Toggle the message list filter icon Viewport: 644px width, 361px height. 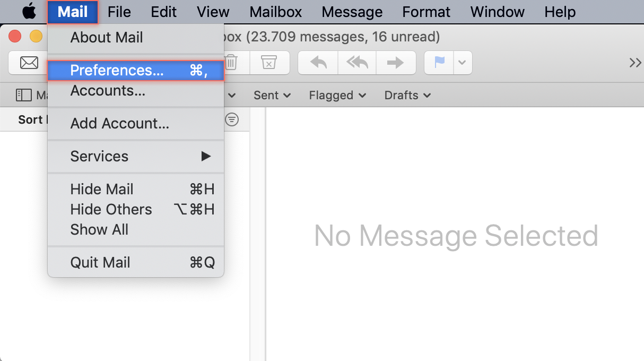point(232,120)
